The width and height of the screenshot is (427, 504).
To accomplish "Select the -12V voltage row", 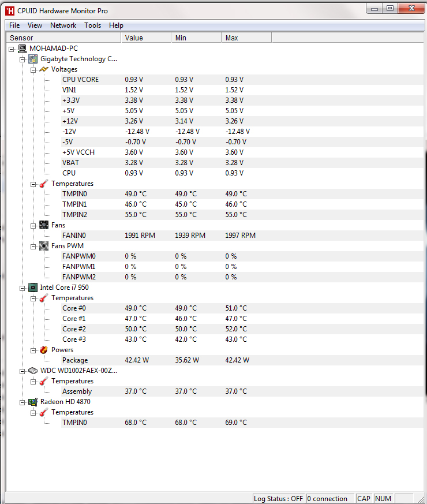I will click(242, 132).
